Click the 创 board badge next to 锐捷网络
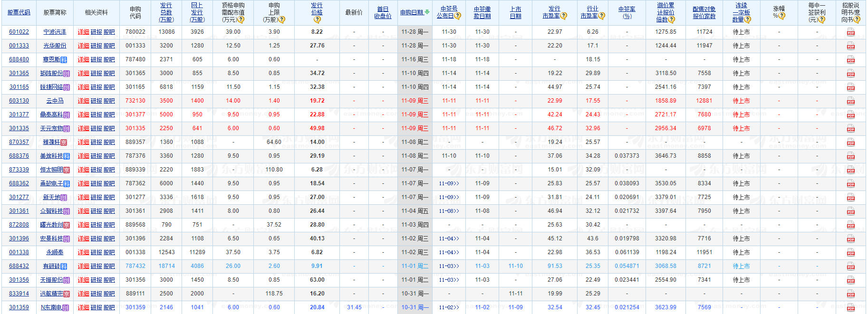Viewport: 868px width, 314px height. point(67,87)
